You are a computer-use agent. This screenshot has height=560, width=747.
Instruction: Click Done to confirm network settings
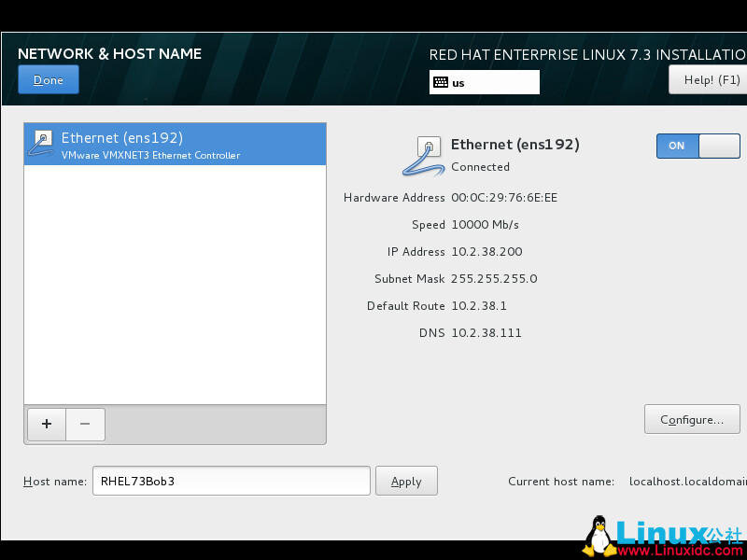tap(48, 79)
